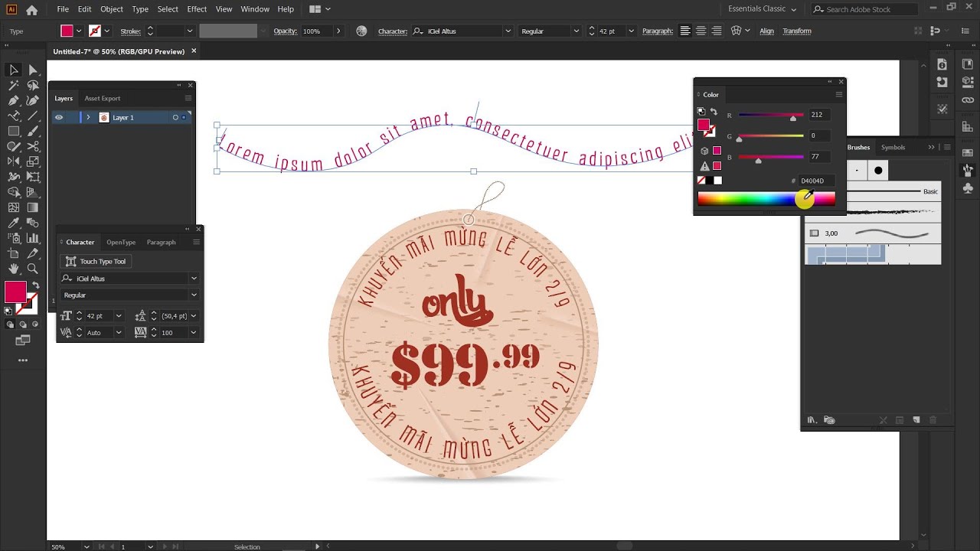Image resolution: width=980 pixels, height=551 pixels.
Task: Open Edit Toolbar three-dots button
Action: 23,360
